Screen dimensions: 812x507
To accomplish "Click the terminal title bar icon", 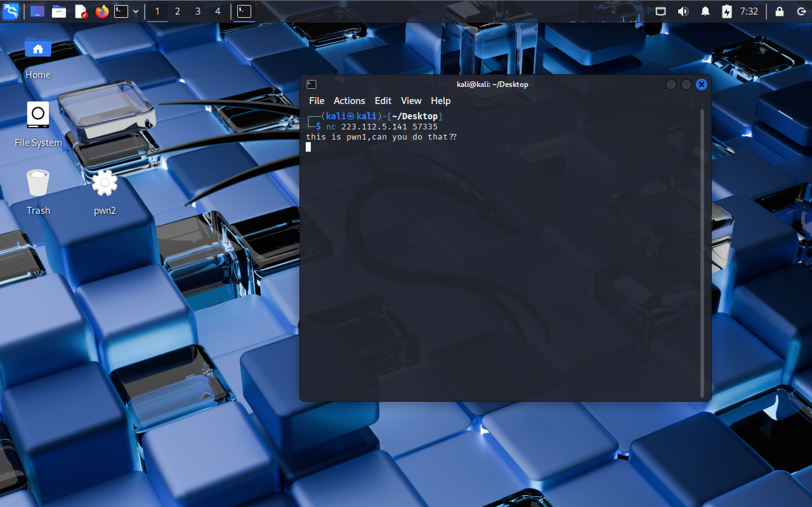I will point(311,84).
